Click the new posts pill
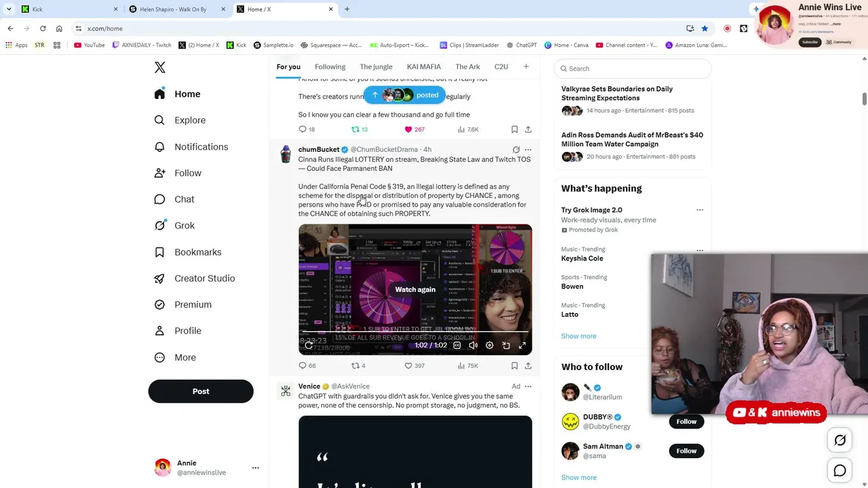The width and height of the screenshot is (868, 488). (x=405, y=96)
